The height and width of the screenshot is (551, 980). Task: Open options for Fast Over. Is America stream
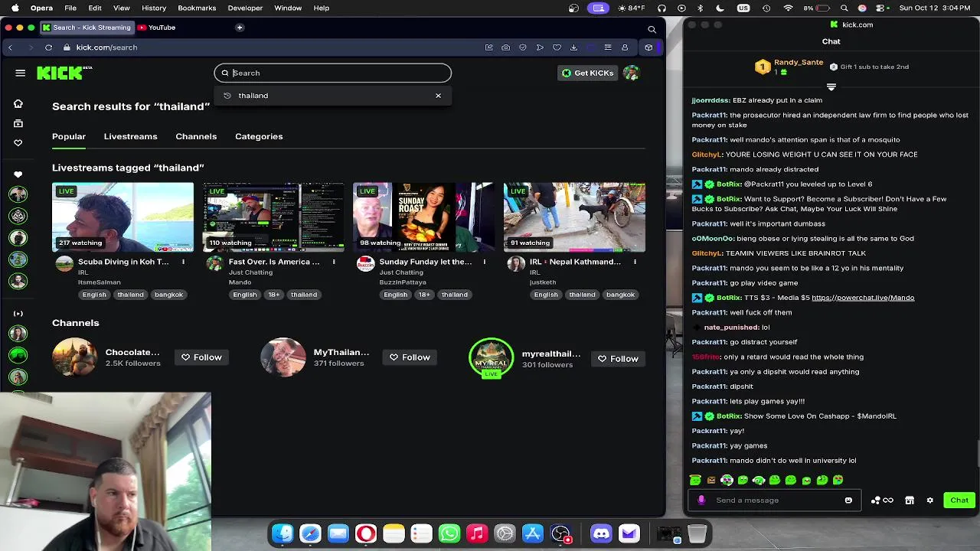pos(334,262)
